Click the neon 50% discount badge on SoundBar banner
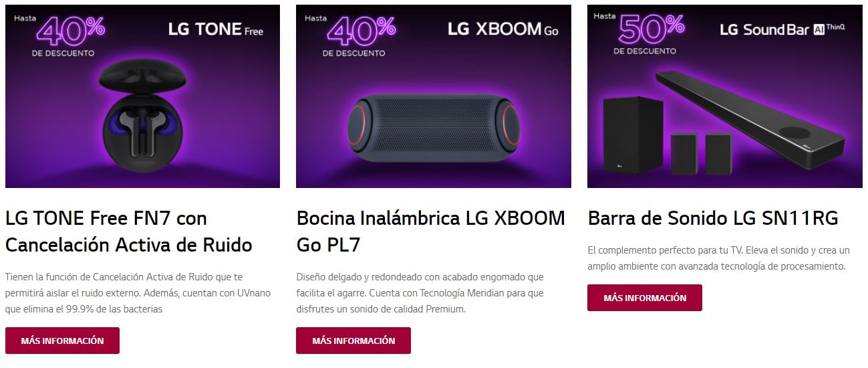This screenshot has width=868, height=368. [649, 31]
